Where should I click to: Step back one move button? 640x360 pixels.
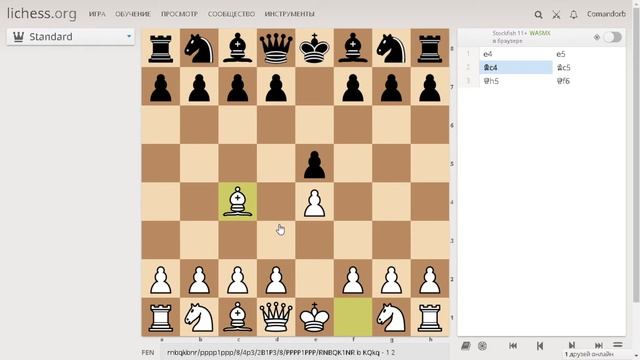[540, 346]
